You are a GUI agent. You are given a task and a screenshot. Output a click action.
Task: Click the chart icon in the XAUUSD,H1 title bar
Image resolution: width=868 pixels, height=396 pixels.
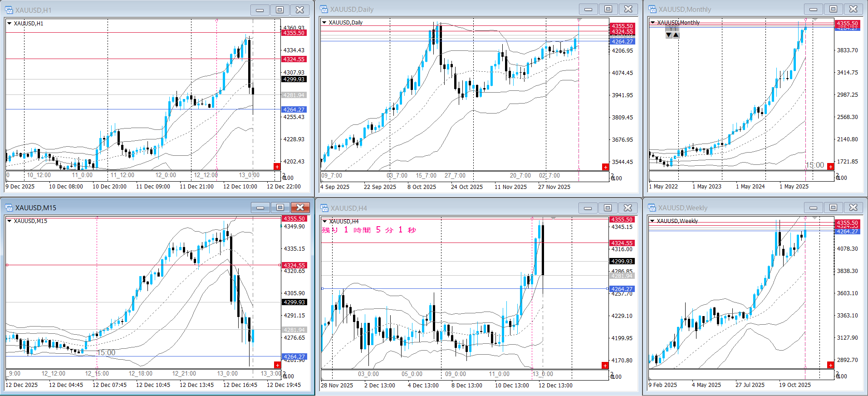(9, 10)
